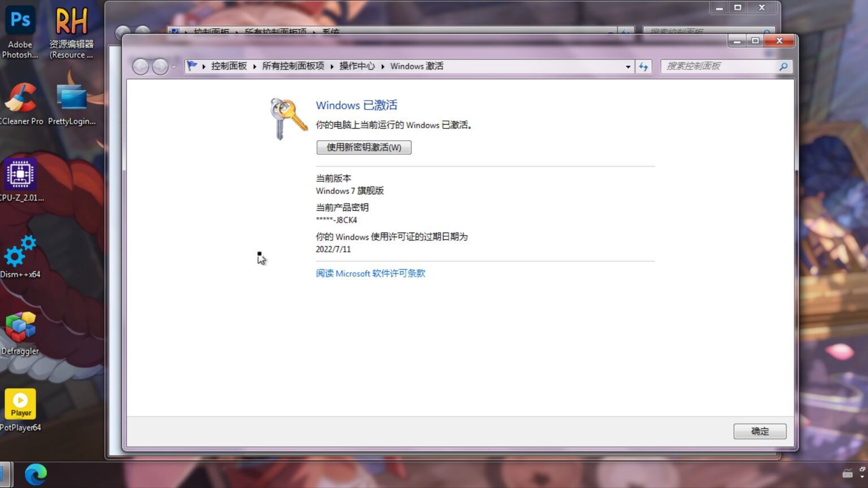This screenshot has height=488, width=868.
Task: Select Windows 激活 breadcrumb item
Action: [x=416, y=66]
